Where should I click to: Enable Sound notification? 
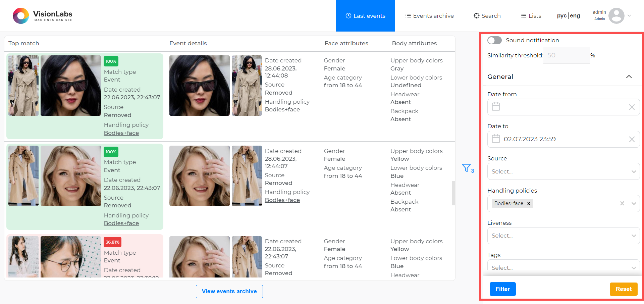[x=494, y=40]
